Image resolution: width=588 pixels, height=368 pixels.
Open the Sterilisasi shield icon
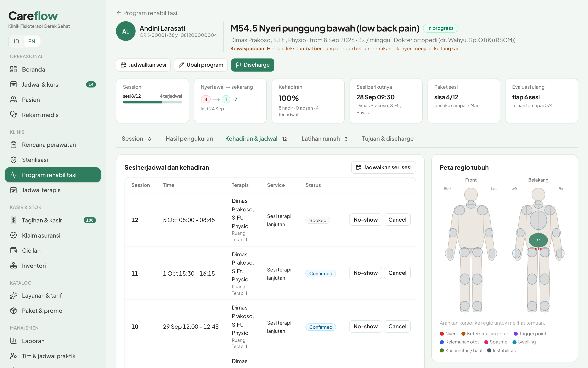tap(13, 160)
